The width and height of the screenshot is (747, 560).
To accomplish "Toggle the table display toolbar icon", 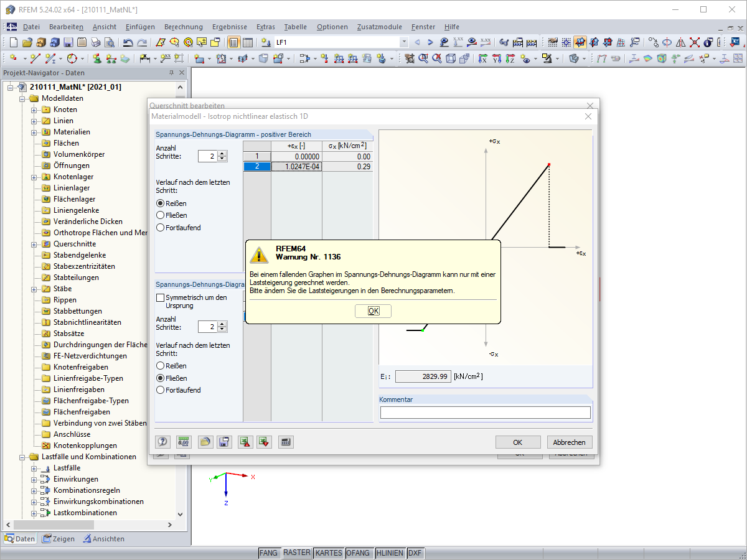I will point(248,42).
